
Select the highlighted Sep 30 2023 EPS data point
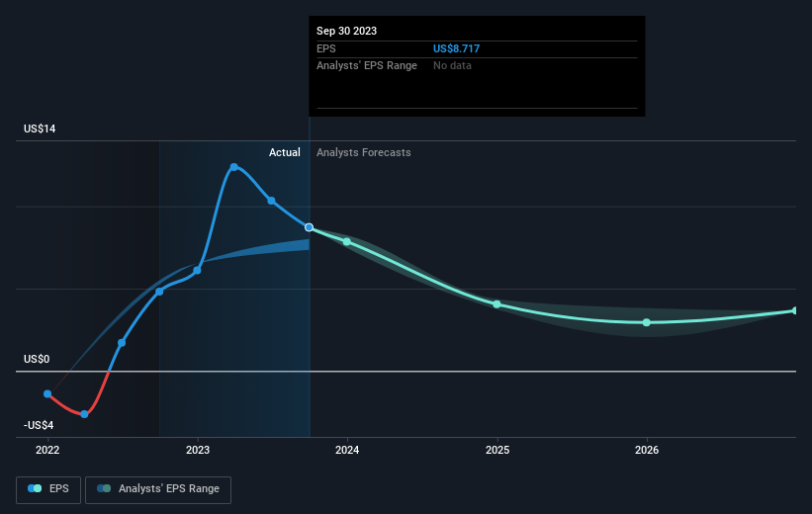[310, 227]
